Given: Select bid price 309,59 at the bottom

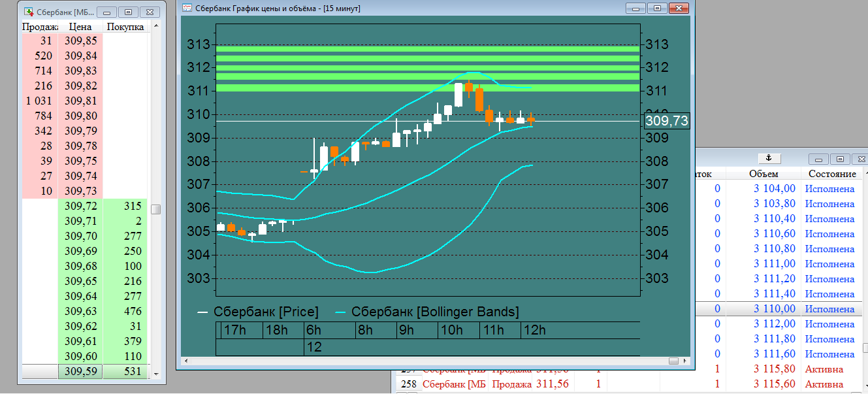Looking at the screenshot, I should tap(81, 372).
